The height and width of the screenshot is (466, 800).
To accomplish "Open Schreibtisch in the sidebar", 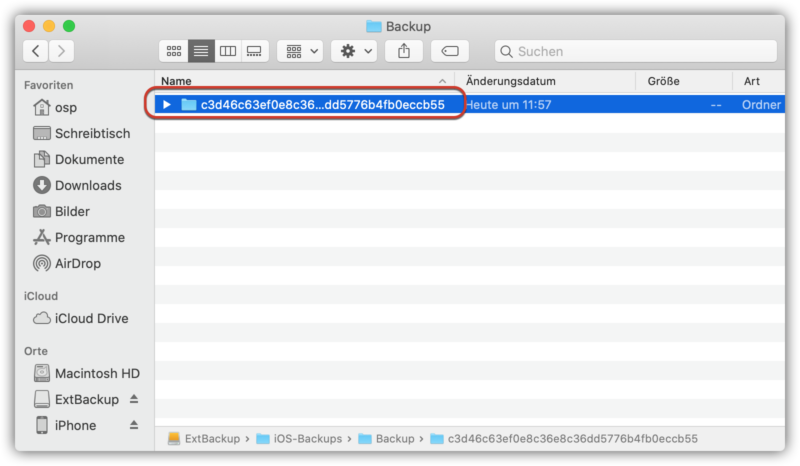I will [82, 134].
